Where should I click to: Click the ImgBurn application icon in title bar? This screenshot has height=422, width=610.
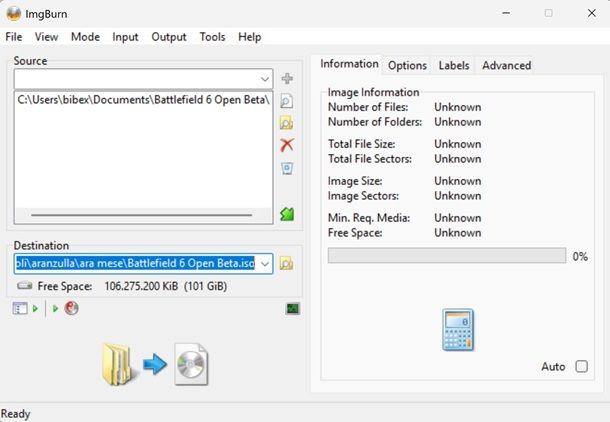point(14,14)
